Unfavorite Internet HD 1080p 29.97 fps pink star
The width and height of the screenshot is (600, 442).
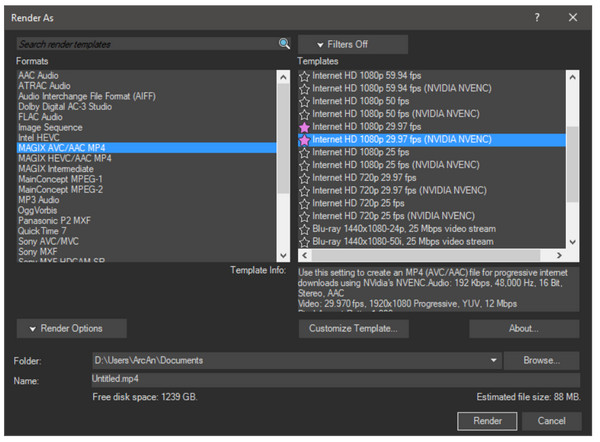click(x=304, y=127)
